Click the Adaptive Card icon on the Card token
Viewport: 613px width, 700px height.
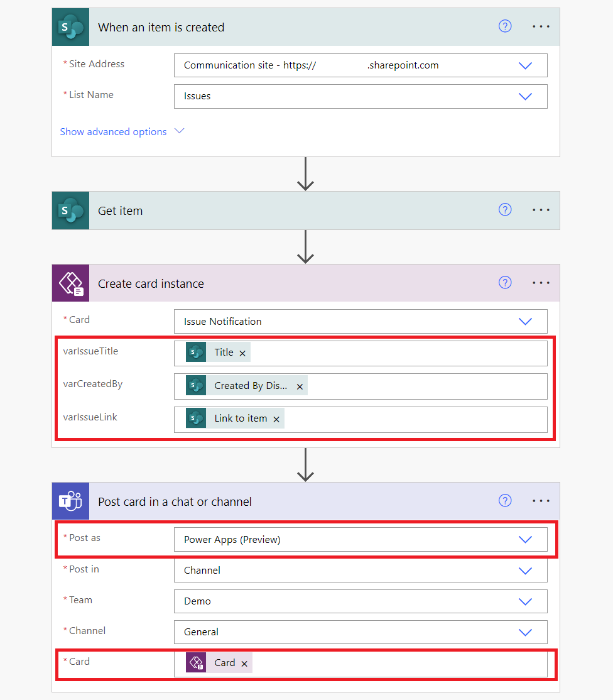(195, 662)
